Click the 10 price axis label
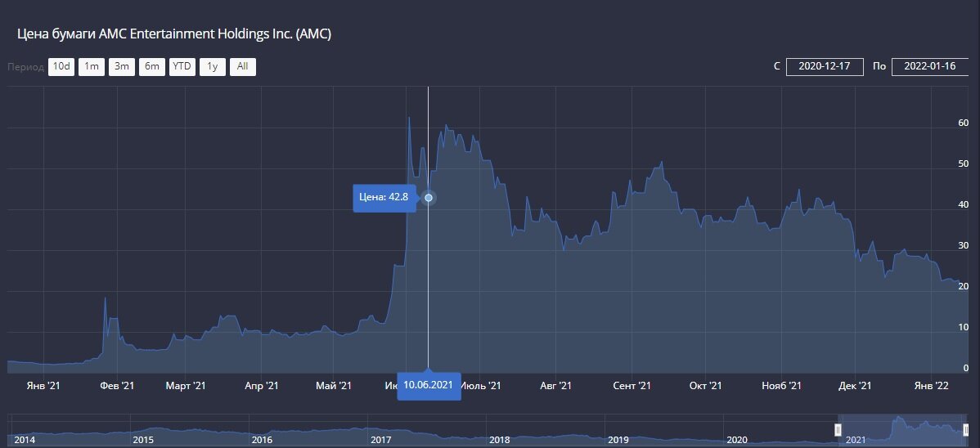 point(963,327)
